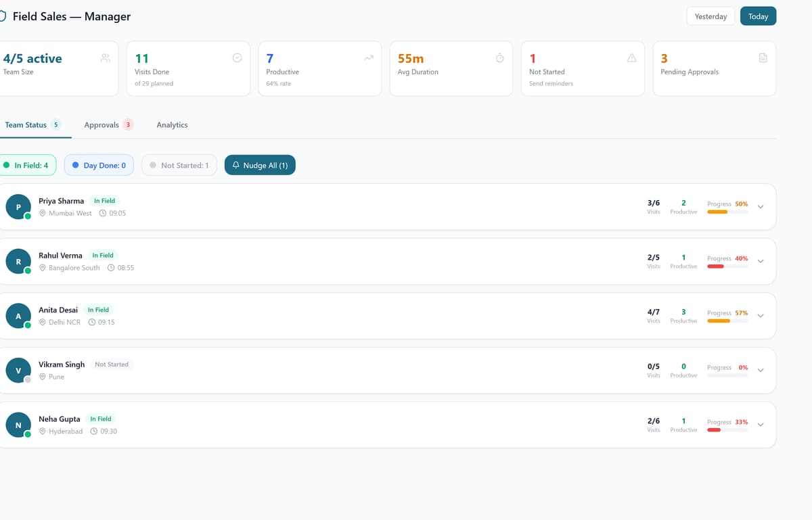Click the 3/6 visits count
This screenshot has width=812, height=520.
tap(654, 203)
